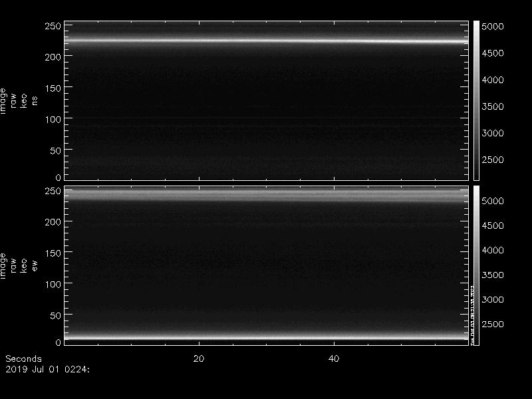532x399 pixels.
Task: Click '200' on the ns keogram y-axis
Action: [53, 57]
